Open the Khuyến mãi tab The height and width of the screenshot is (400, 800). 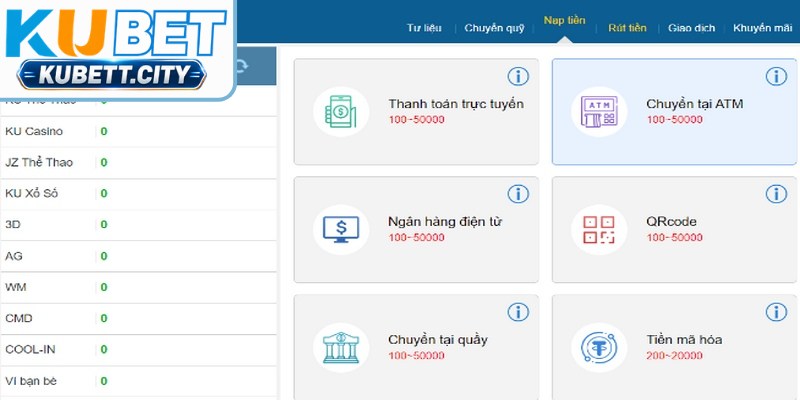(762, 28)
